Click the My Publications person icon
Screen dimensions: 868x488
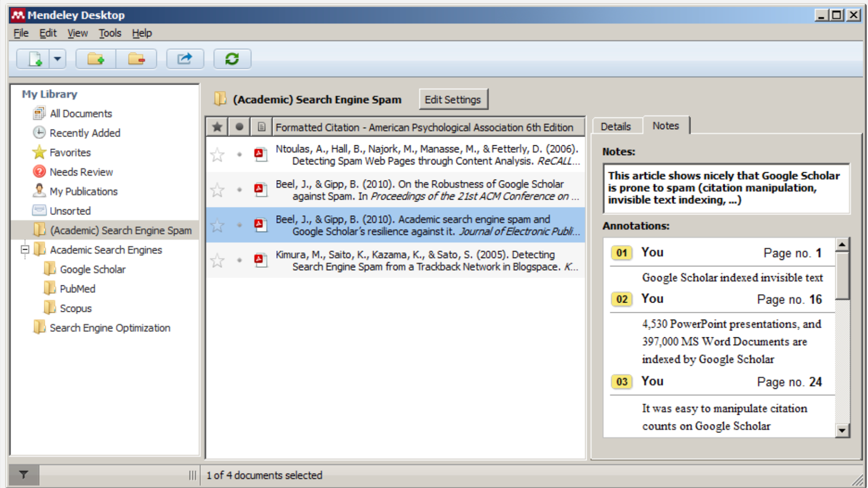(39, 191)
